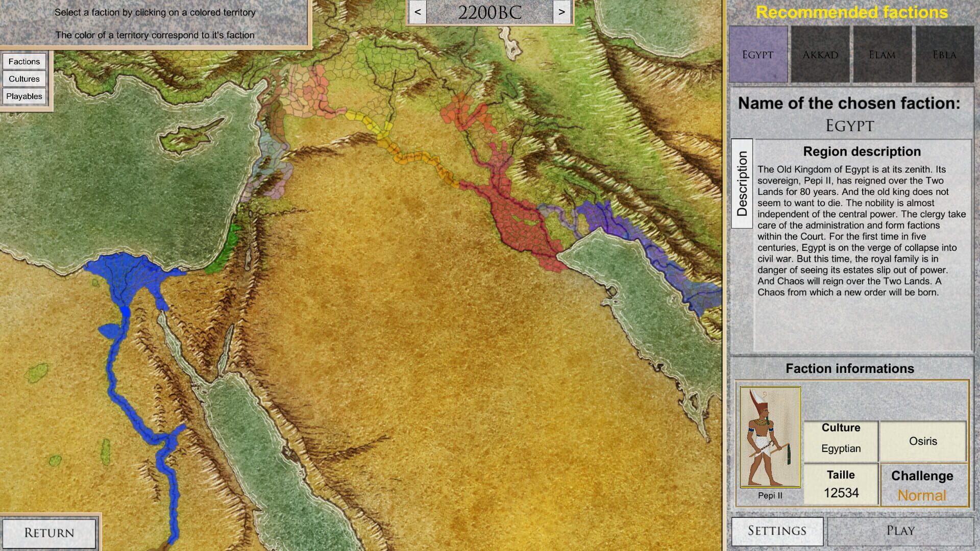The image size is (980, 551).
Task: Toggle the Factions map view
Action: 24,61
